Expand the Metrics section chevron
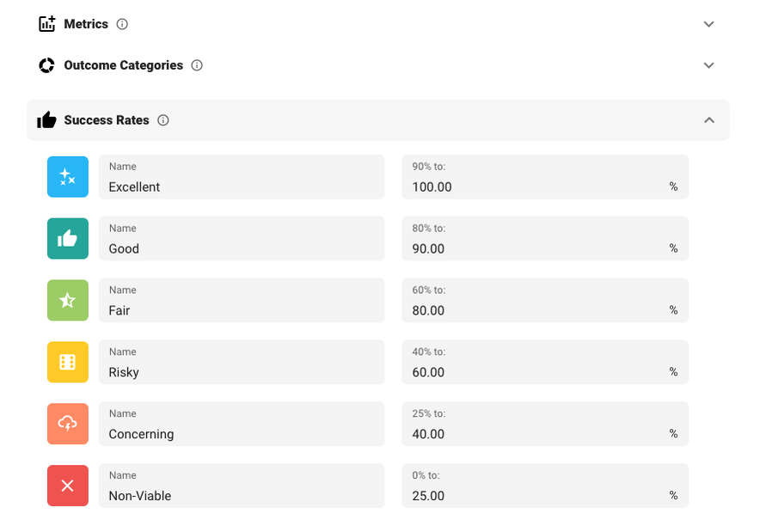760x532 pixels. pos(709,24)
